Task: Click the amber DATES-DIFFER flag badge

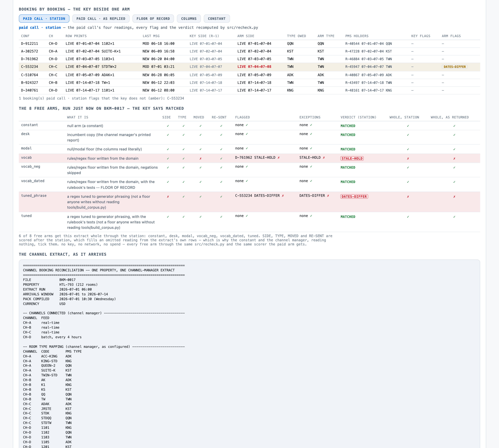Action: (x=455, y=67)
